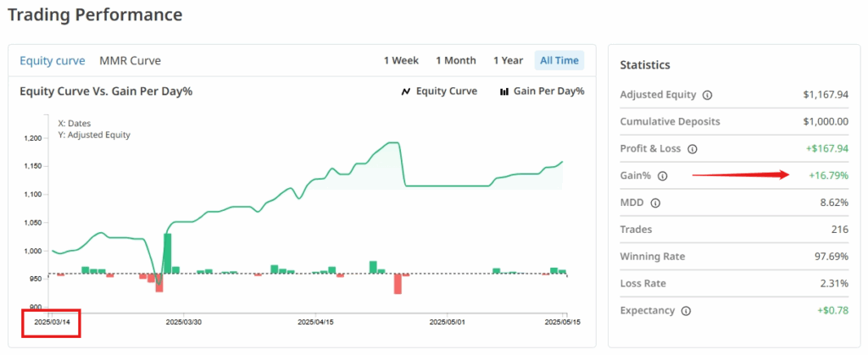Switch to the MMR Curve tab
Viewport: 868px width, 355px height.
(130, 60)
